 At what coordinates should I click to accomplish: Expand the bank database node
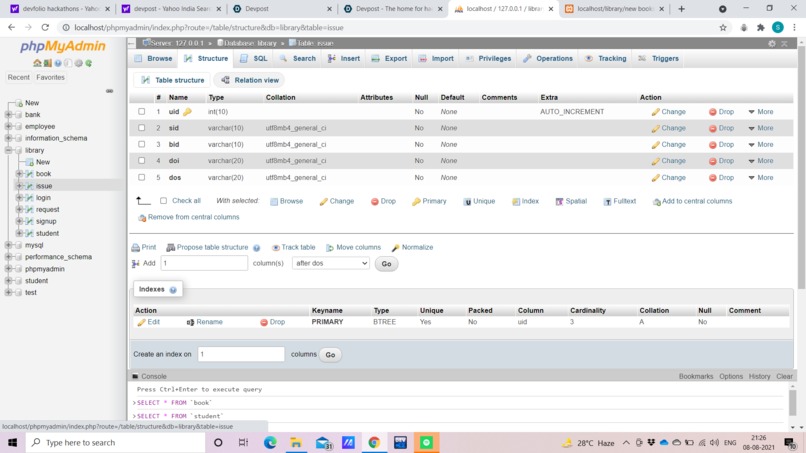coord(8,115)
